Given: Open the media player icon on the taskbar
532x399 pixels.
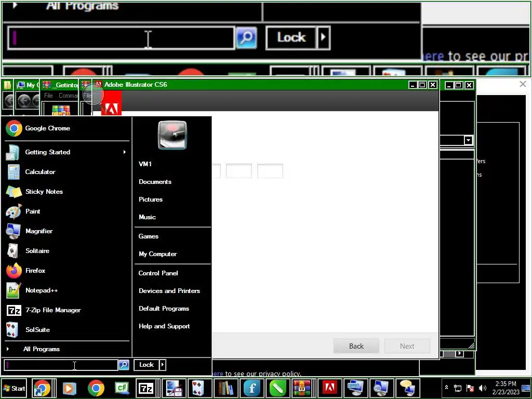Looking at the screenshot, I should [x=69, y=388].
